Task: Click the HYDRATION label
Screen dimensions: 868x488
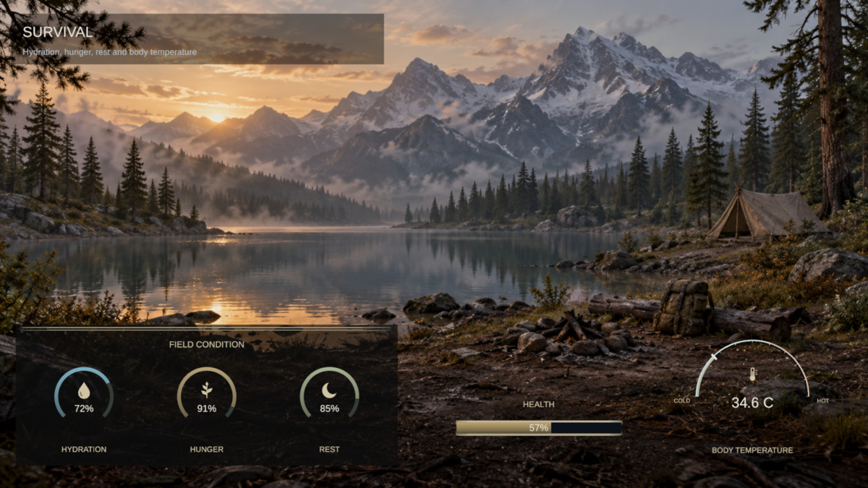Action: click(84, 449)
